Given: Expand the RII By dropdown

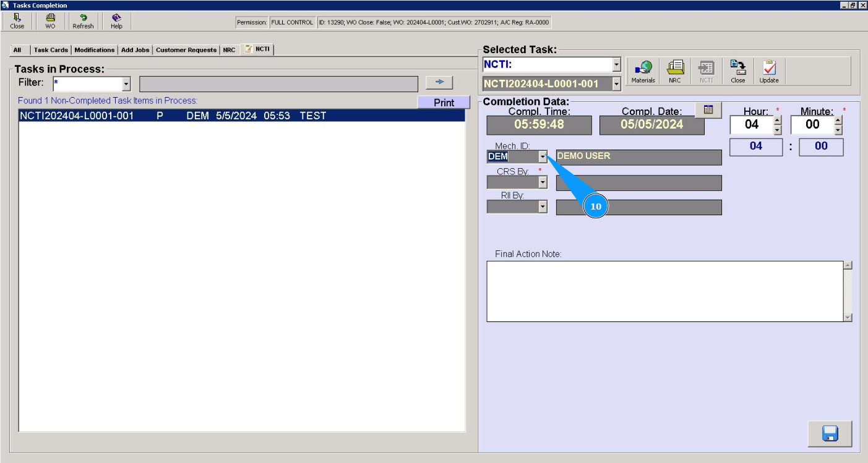Looking at the screenshot, I should pos(543,207).
